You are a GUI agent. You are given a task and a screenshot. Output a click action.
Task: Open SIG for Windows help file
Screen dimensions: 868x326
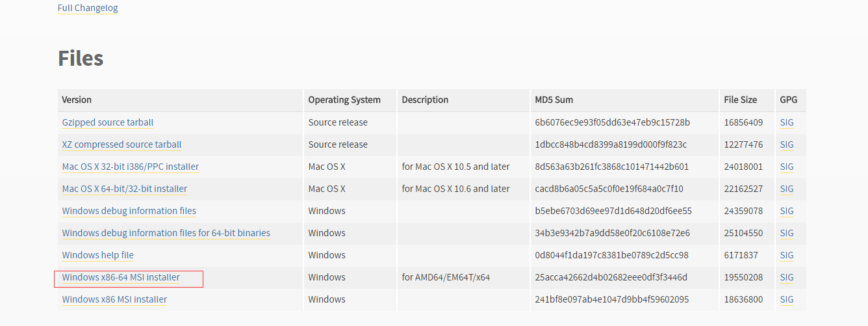click(x=787, y=255)
